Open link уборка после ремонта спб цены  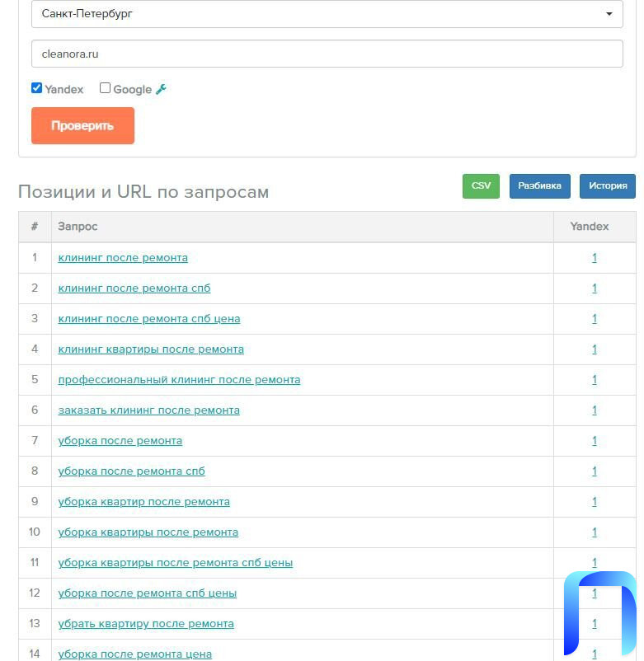[147, 593]
